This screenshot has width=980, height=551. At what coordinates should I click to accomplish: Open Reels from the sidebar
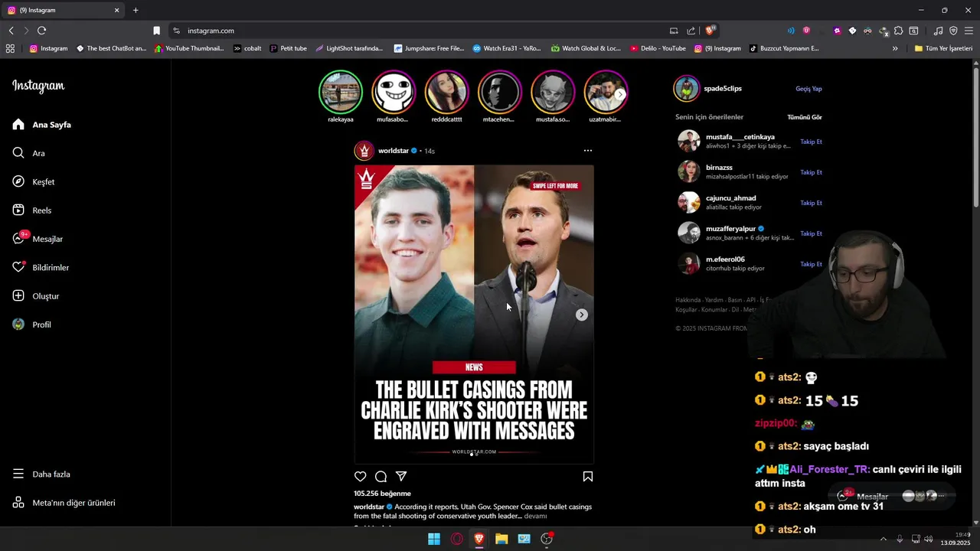click(x=31, y=210)
